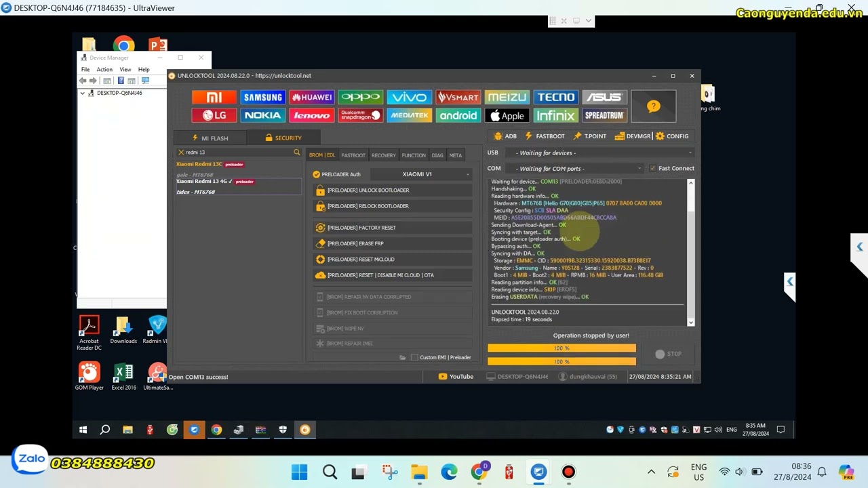The image size is (868, 488).
Task: Open the Vivo brand tile
Action: (409, 98)
